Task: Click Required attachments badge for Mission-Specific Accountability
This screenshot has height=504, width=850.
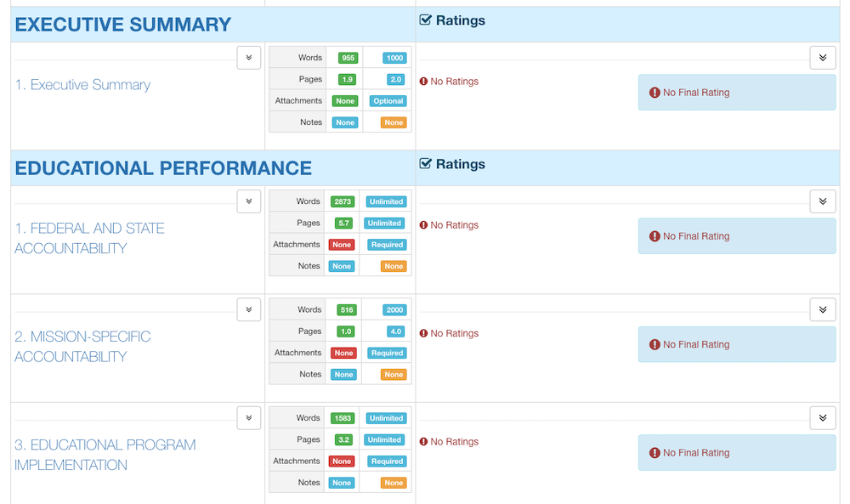Action: (387, 353)
